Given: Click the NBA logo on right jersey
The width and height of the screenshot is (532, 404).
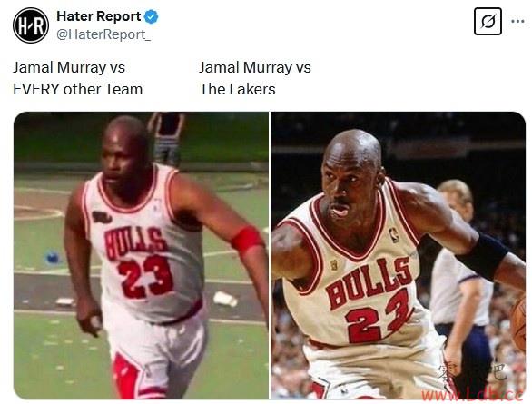Looking at the screenshot, I should (x=395, y=235).
